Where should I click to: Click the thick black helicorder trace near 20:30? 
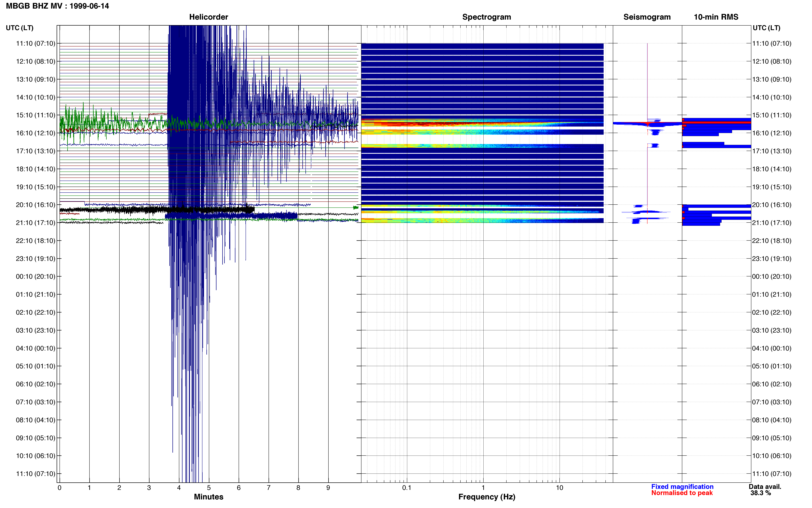click(x=157, y=210)
